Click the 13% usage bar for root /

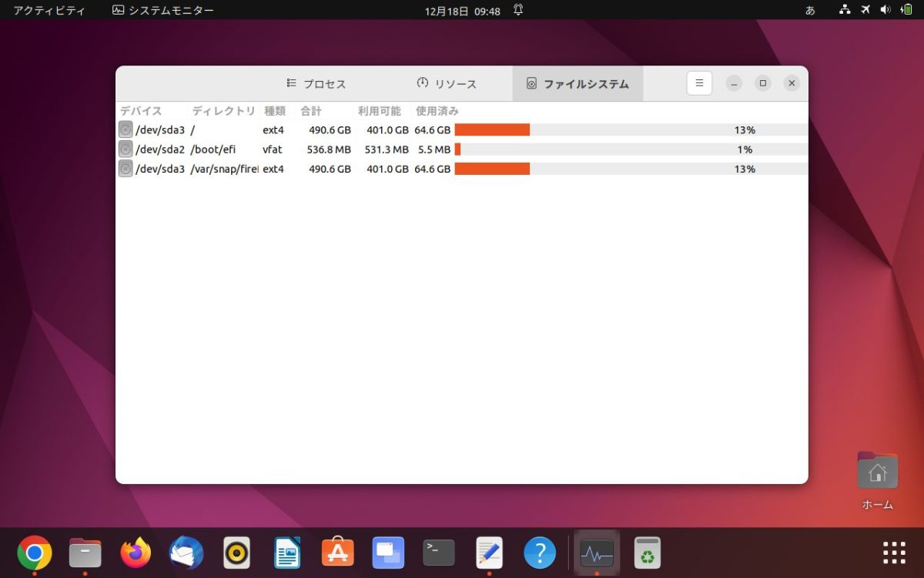[631, 130]
